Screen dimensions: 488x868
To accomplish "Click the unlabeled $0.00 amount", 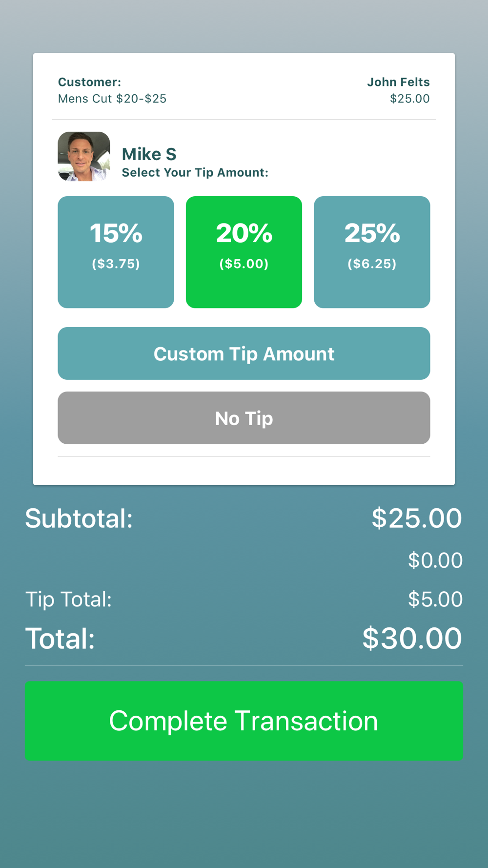I will pos(435,560).
